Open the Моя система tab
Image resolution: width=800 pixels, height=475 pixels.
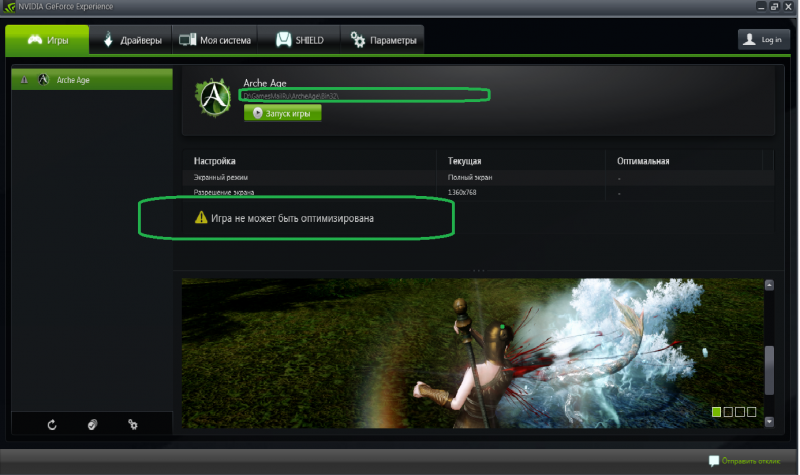(x=215, y=40)
